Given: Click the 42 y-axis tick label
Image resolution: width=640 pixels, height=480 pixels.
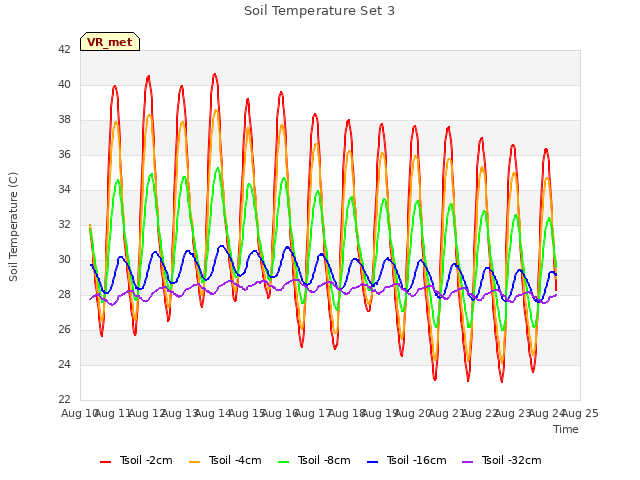Looking at the screenshot, I should 64,49.
